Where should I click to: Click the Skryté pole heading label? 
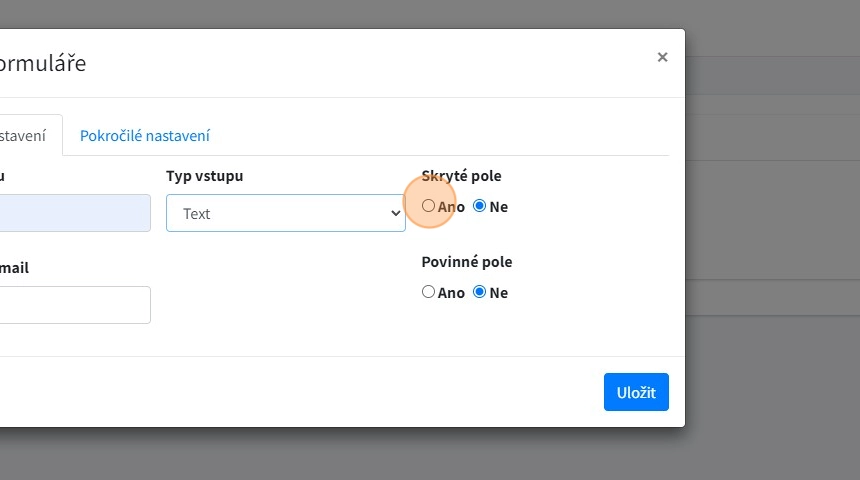click(461, 176)
